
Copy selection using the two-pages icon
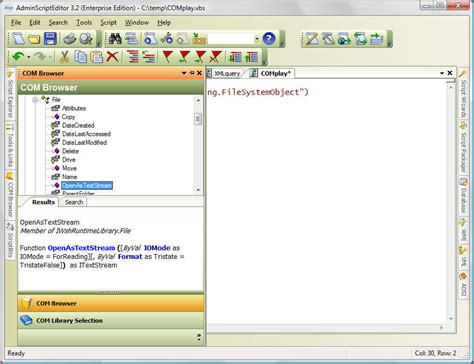click(x=80, y=57)
